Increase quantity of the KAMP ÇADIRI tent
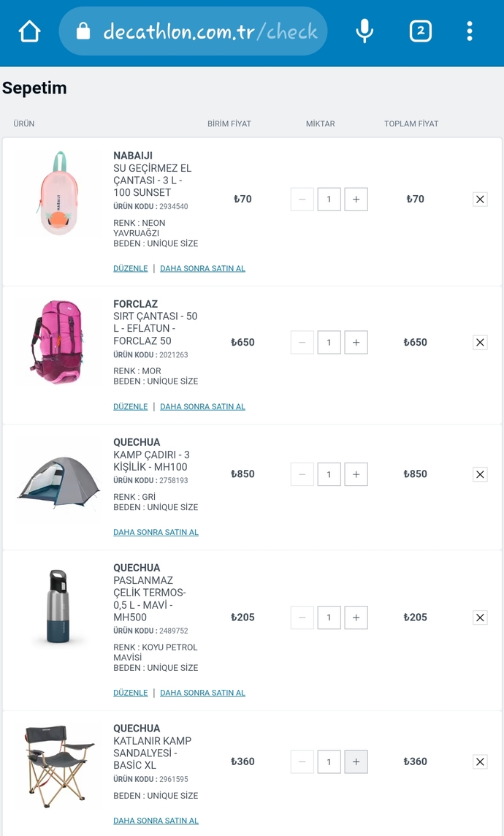 pos(356,474)
